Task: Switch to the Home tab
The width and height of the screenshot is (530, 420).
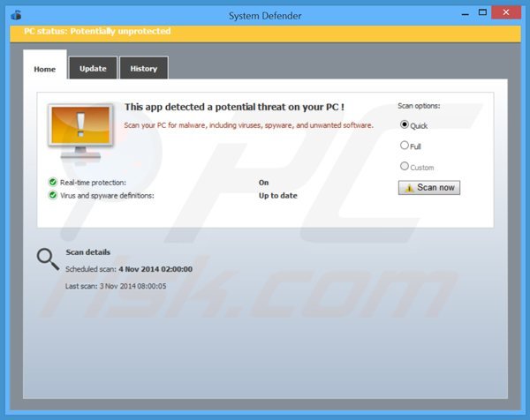Action: pyautogui.click(x=44, y=69)
